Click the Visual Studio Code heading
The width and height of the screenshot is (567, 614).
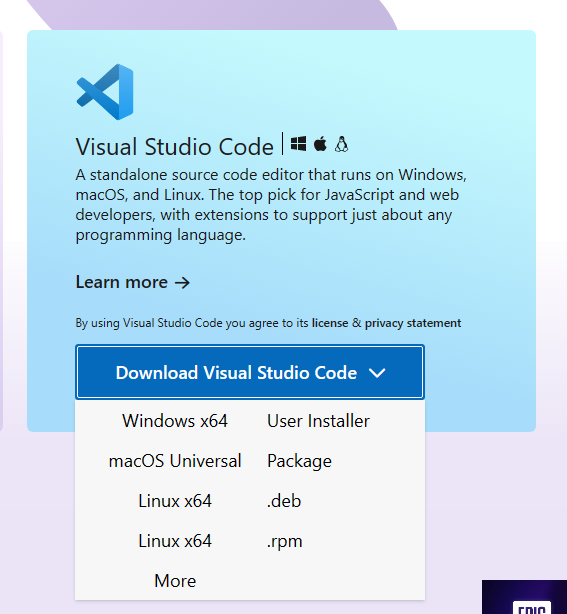[x=175, y=146]
